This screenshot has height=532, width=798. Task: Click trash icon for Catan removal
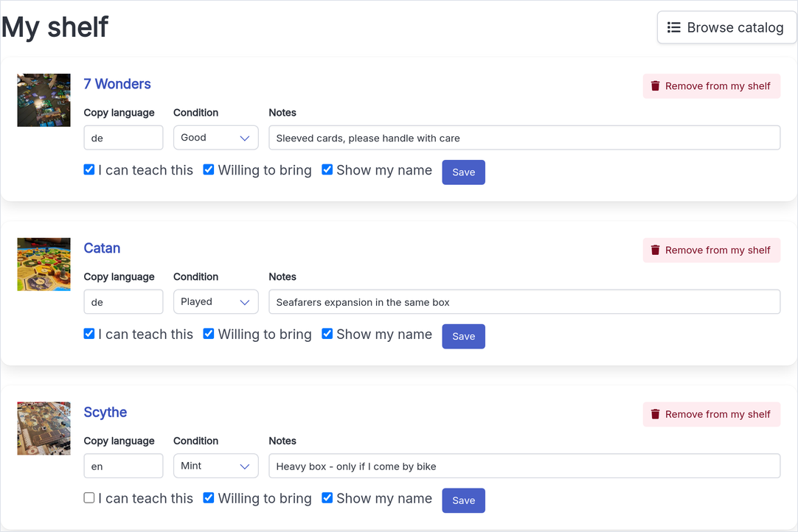(656, 251)
